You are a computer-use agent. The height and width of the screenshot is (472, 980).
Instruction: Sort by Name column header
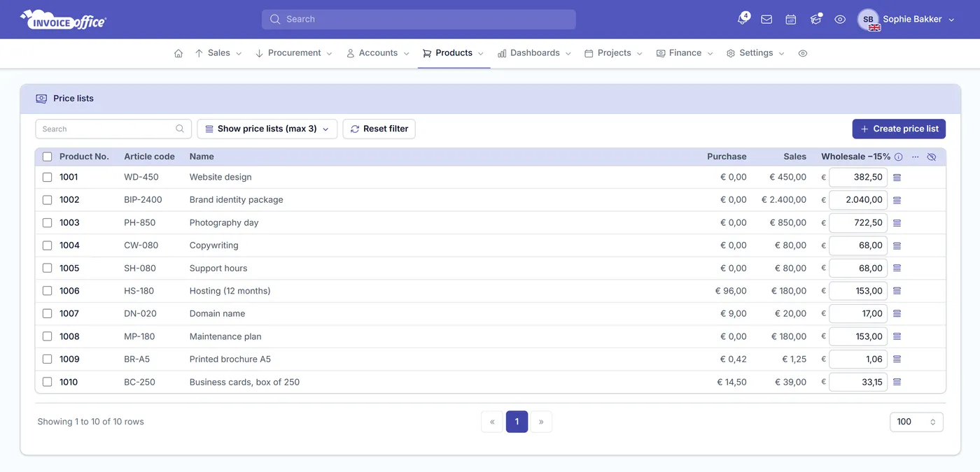(x=202, y=157)
